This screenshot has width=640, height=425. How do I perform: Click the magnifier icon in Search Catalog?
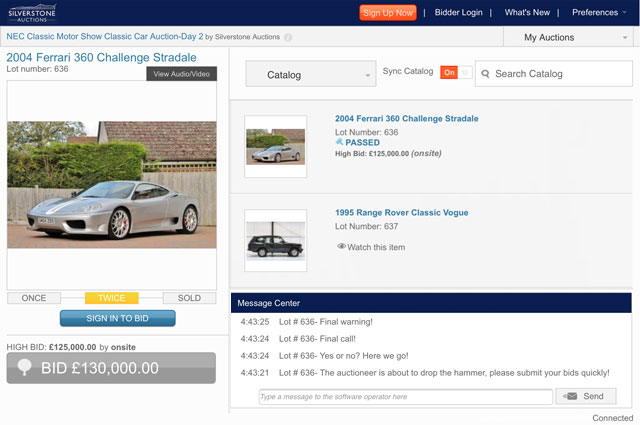pyautogui.click(x=485, y=74)
